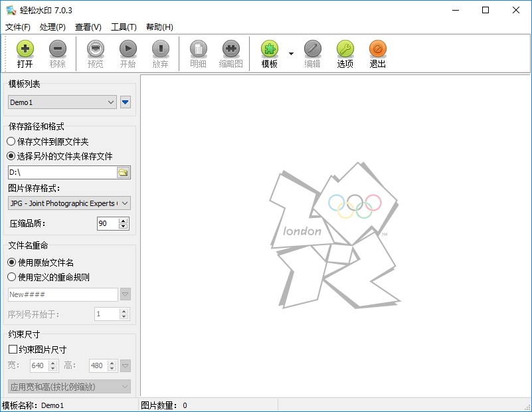Decrease compression quality with down arrow
The height and width of the screenshot is (412, 532).
[124, 227]
